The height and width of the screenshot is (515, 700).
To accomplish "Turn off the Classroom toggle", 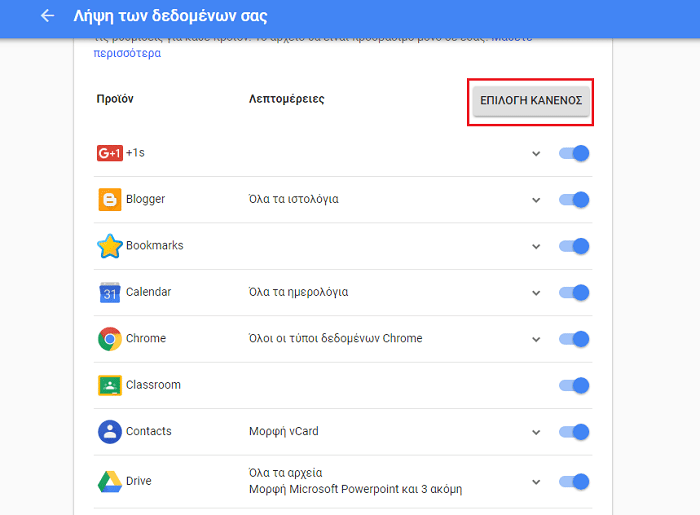I will (574, 385).
